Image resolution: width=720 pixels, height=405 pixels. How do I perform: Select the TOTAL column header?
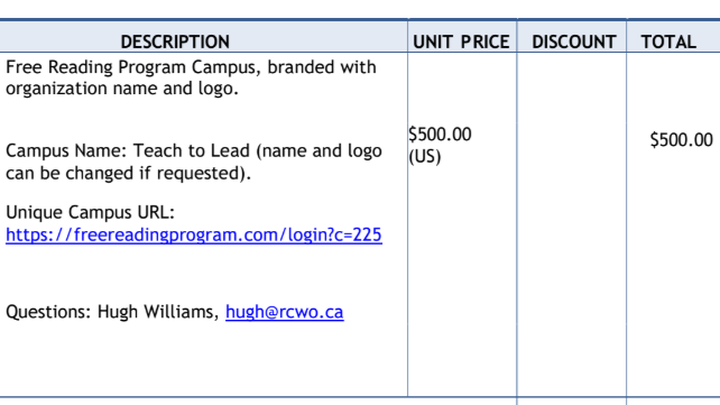(x=668, y=42)
